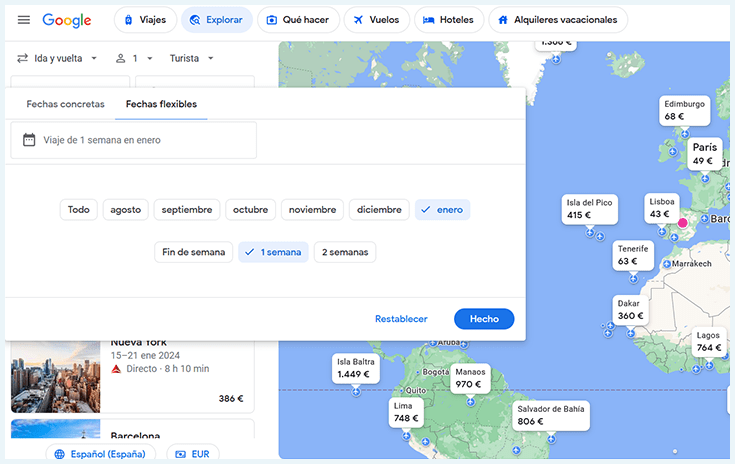Select Dakar 360 € map label
The width and height of the screenshot is (735, 464).
point(630,310)
